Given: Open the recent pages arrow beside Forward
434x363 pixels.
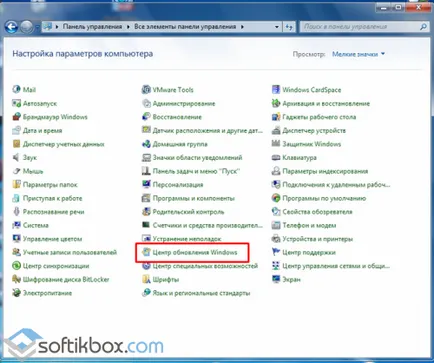Looking at the screenshot, I should click(x=37, y=27).
